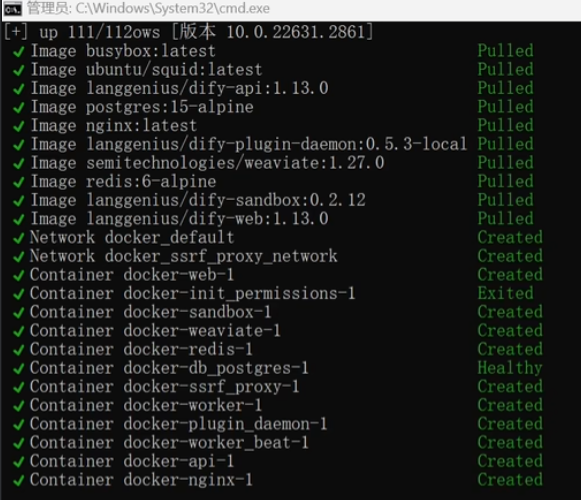
Task: Click the checkmark beside Image busybox:latest
Action: tap(19, 52)
